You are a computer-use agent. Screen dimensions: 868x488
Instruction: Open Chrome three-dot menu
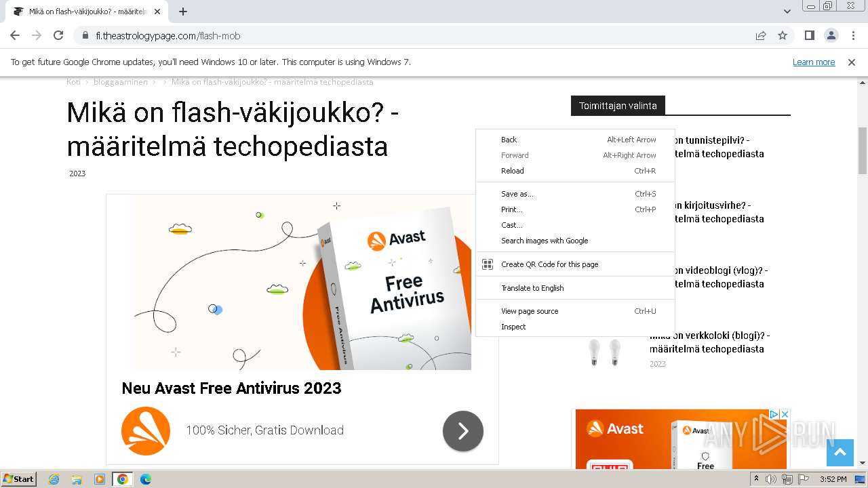click(853, 35)
